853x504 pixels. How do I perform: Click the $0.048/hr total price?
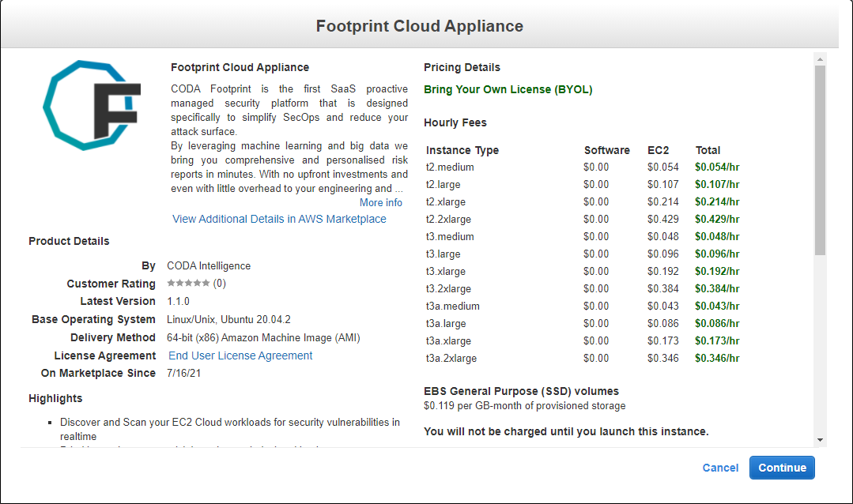pyautogui.click(x=717, y=236)
